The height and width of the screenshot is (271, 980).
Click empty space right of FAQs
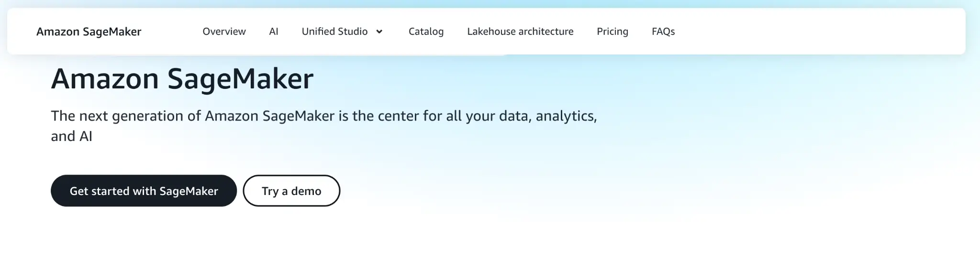point(813,32)
